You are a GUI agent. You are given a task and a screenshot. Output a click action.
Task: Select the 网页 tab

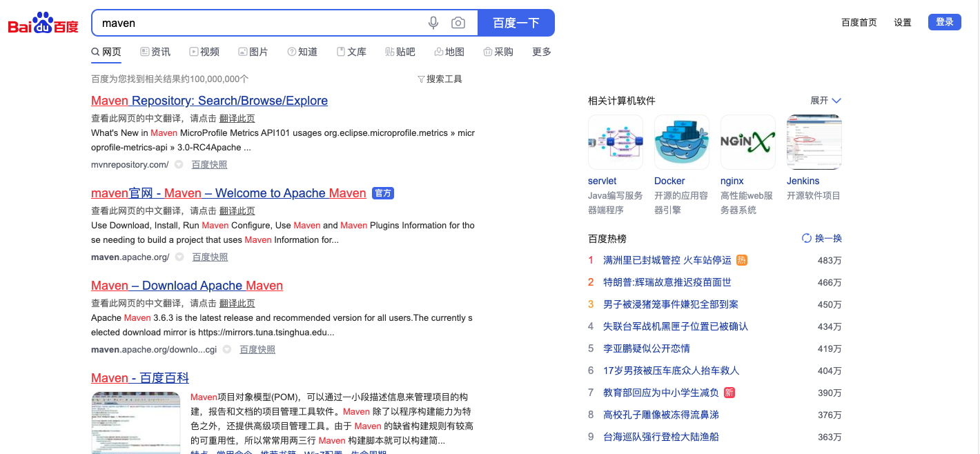coord(106,52)
